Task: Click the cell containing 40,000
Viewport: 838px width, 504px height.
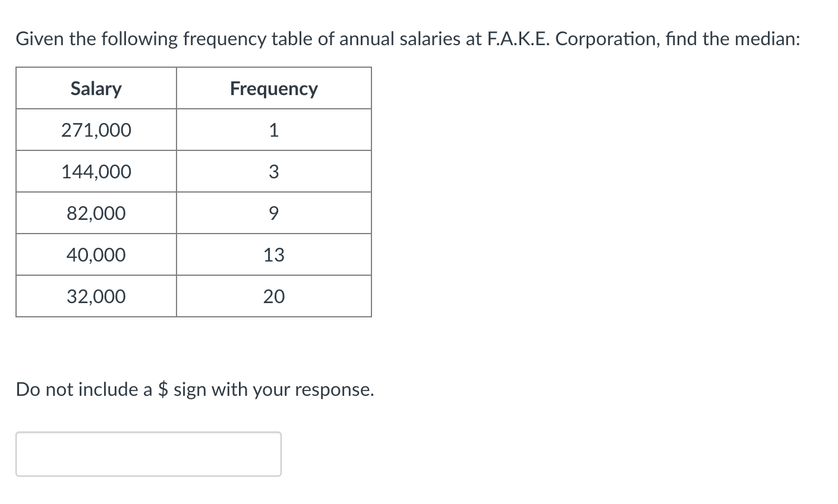Action: (96, 254)
